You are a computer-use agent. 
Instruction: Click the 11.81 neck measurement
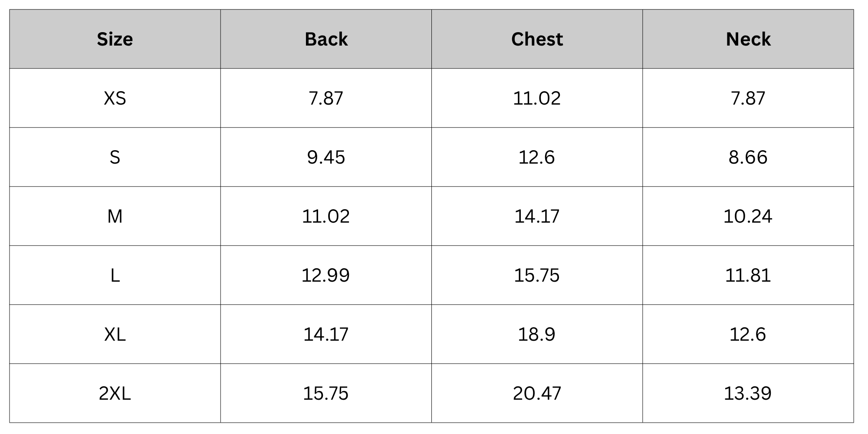[748, 275]
